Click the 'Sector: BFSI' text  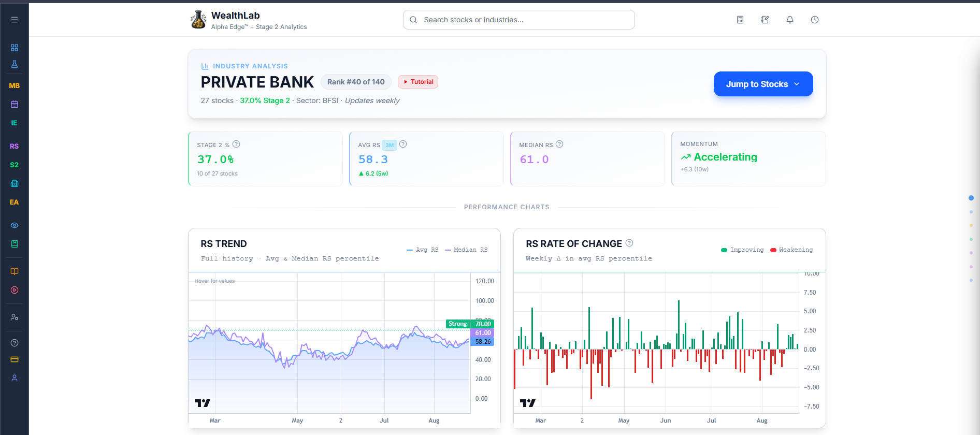(317, 100)
